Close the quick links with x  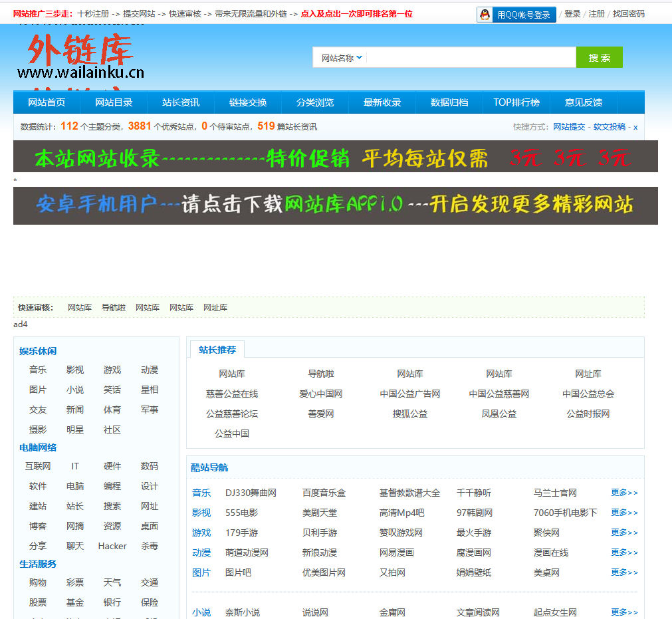tap(635, 127)
